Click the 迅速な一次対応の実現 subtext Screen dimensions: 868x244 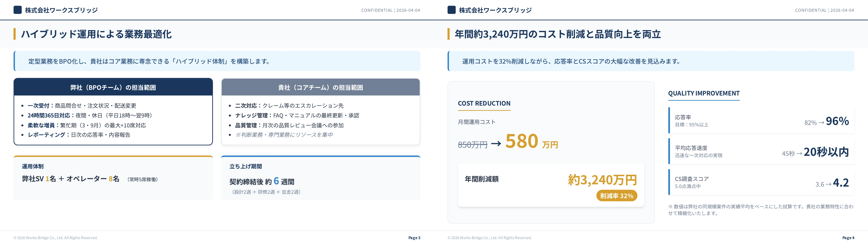pyautogui.click(x=698, y=155)
